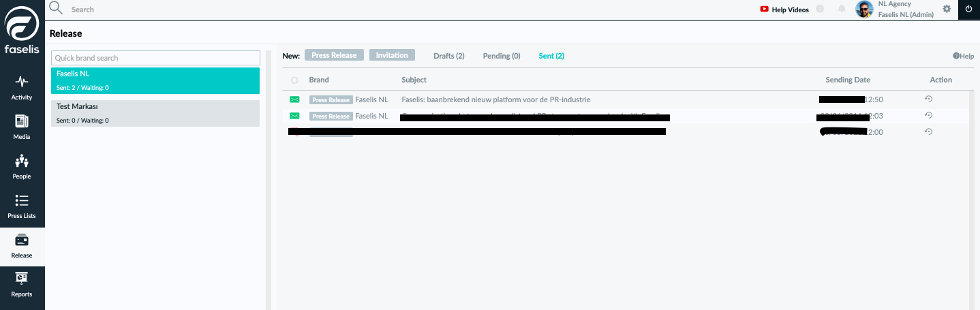Open Press Lists from the sidebar

click(22, 206)
